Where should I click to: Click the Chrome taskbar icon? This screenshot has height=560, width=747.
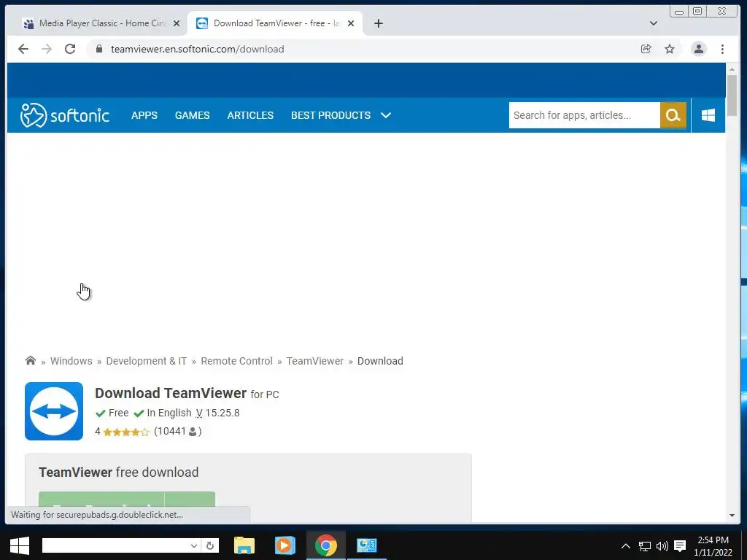pos(326,545)
